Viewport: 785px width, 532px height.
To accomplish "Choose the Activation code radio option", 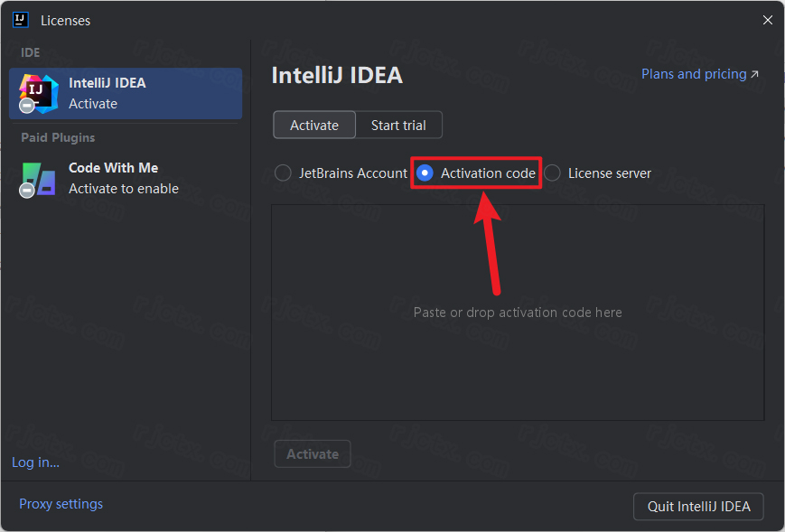I will [x=425, y=173].
